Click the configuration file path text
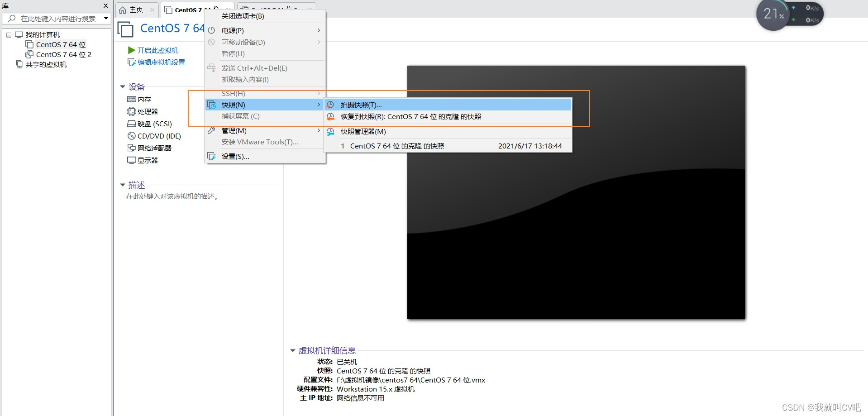 (411, 380)
